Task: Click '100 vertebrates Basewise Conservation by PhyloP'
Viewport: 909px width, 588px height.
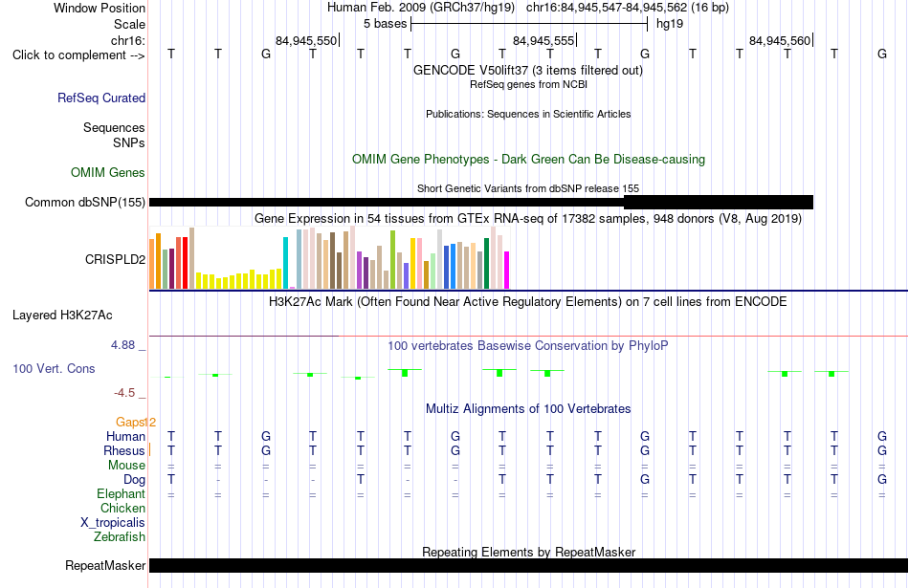Action: tap(528, 346)
